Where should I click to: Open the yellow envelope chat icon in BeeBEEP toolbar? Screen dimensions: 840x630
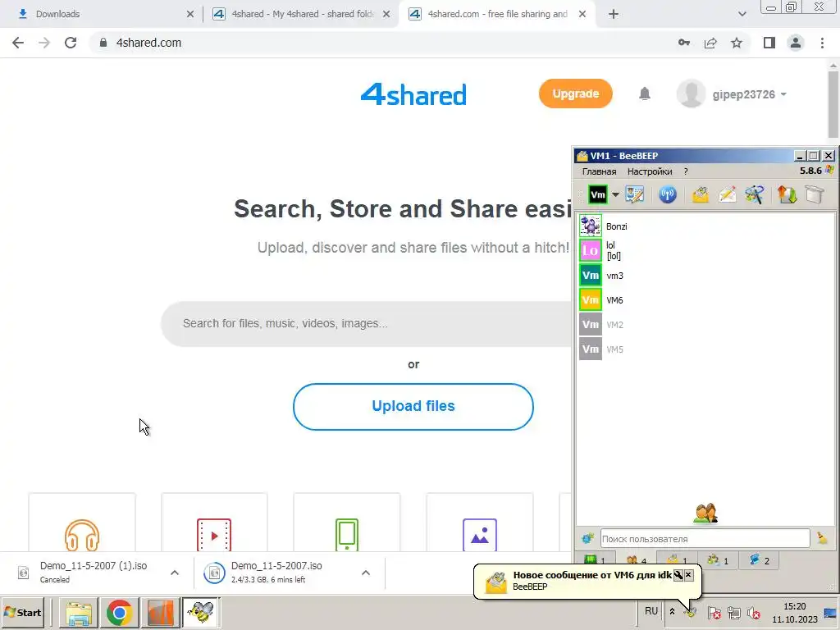pos(701,194)
